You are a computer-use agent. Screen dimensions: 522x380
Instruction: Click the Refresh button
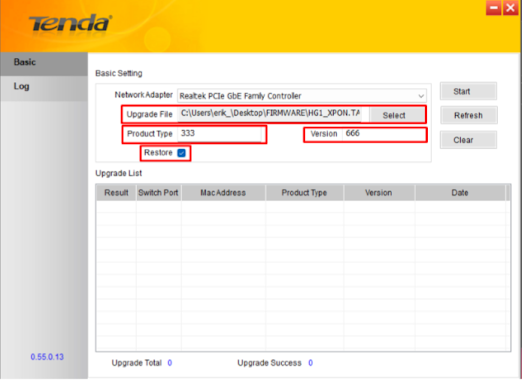pos(468,115)
